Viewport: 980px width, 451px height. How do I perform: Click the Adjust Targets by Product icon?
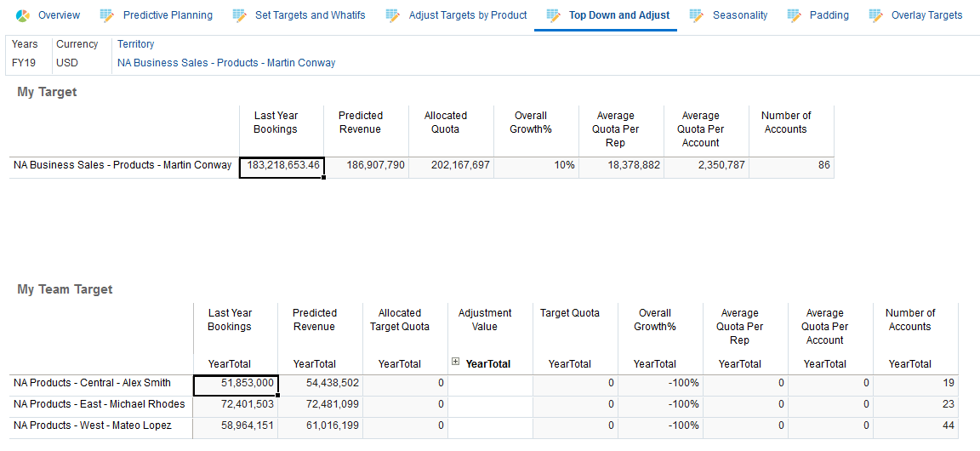pos(392,15)
